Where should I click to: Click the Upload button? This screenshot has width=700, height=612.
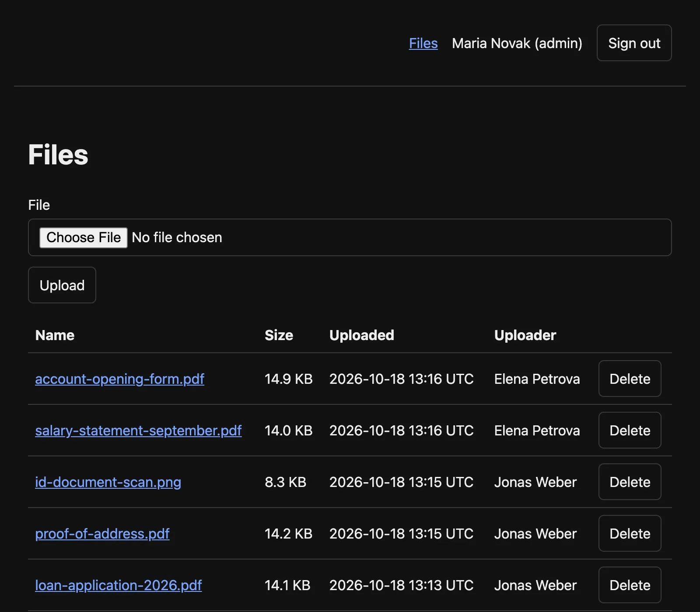click(x=62, y=285)
